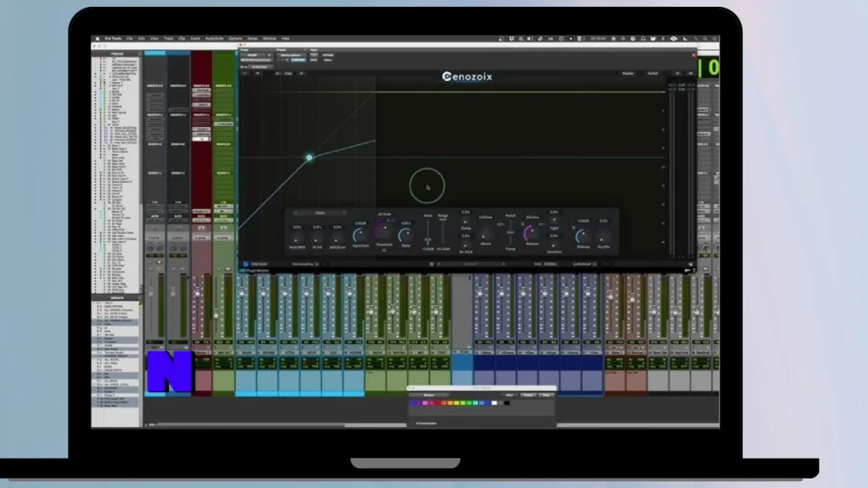The image size is (868, 488).
Task: Click the Clamp knob
Action: point(465,221)
